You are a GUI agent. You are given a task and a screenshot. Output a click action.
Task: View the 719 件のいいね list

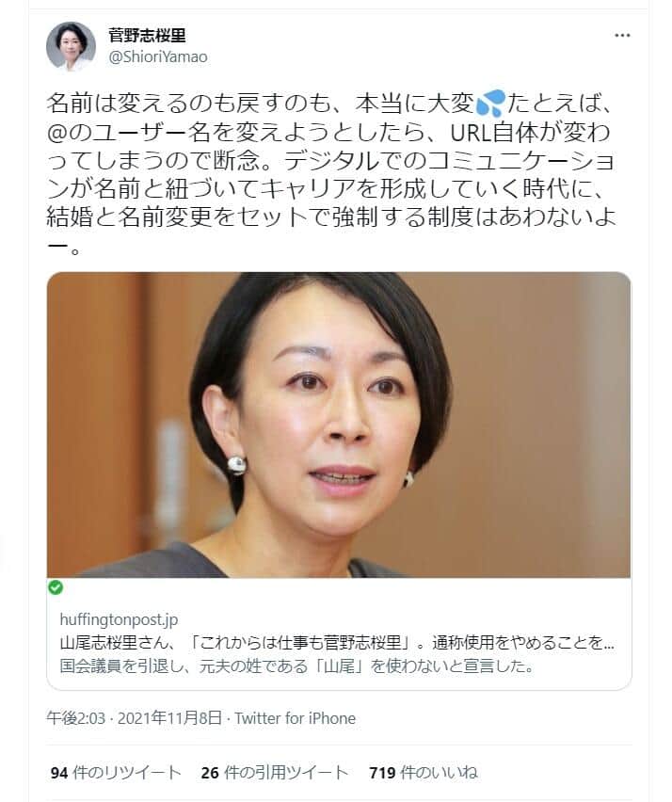424,772
